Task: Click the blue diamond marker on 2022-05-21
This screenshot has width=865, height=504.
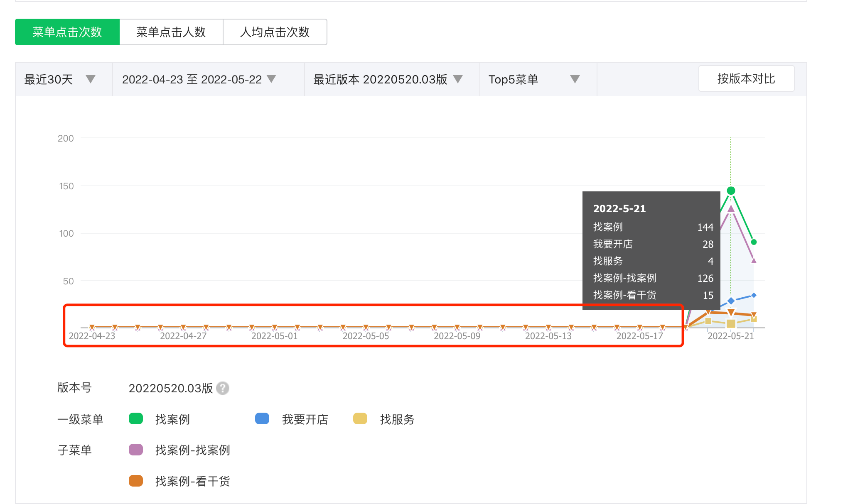Action: point(731,301)
